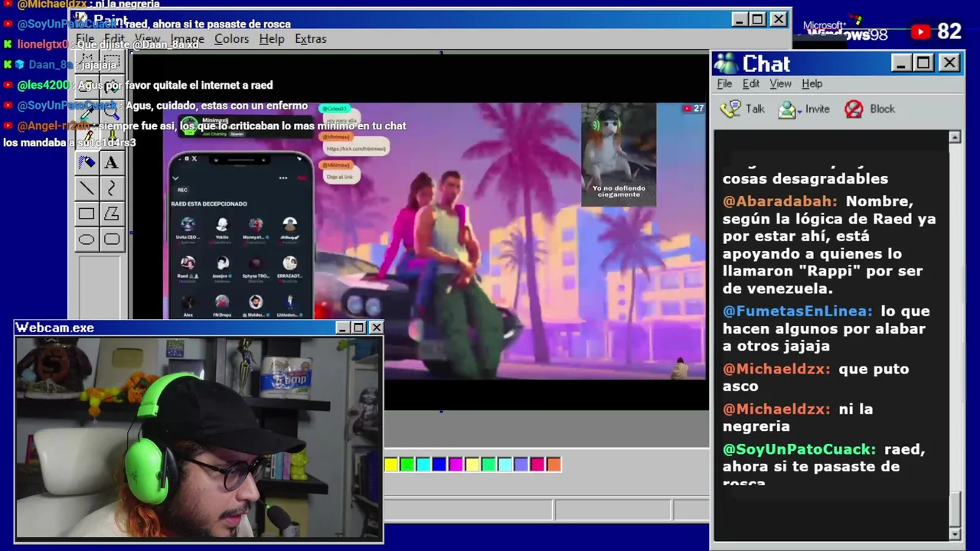The image size is (980, 551).
Task: Click the GTA video in the Paint canvas
Action: pos(434,241)
